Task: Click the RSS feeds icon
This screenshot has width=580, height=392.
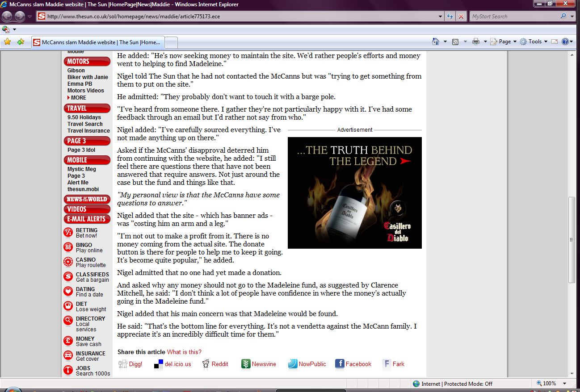Action: tap(455, 42)
